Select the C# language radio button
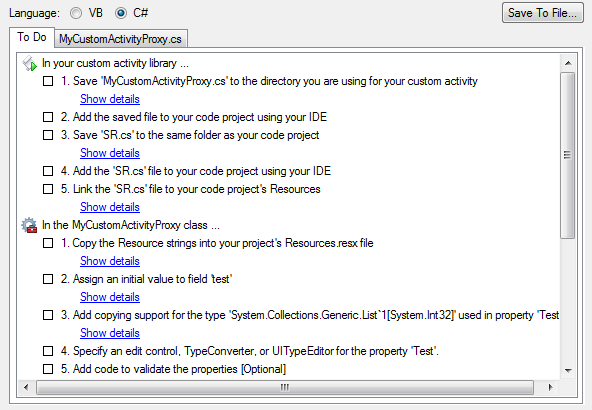 (x=121, y=13)
